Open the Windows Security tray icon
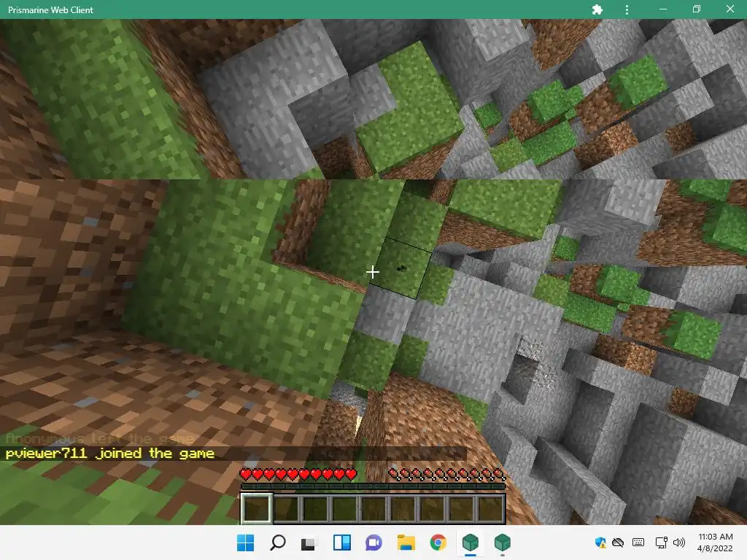The width and height of the screenshot is (747, 560). point(600,542)
